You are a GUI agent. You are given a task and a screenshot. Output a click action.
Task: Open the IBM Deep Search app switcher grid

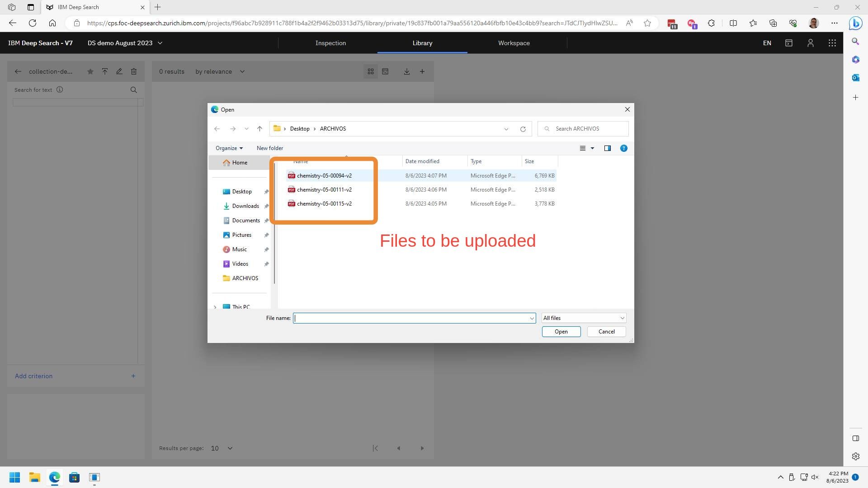pyautogui.click(x=832, y=43)
